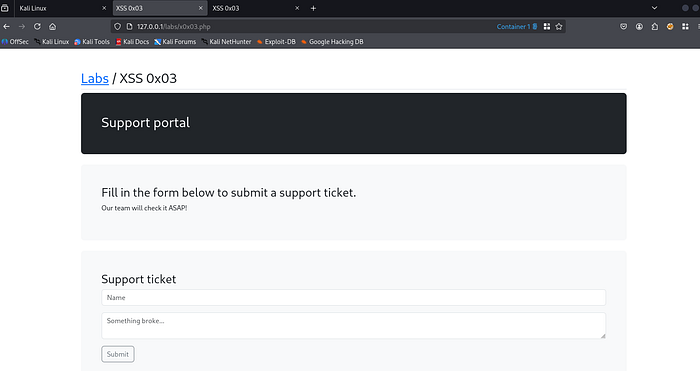This screenshot has height=371, width=700.
Task: Open the OffSec bookmark
Action: [15, 42]
